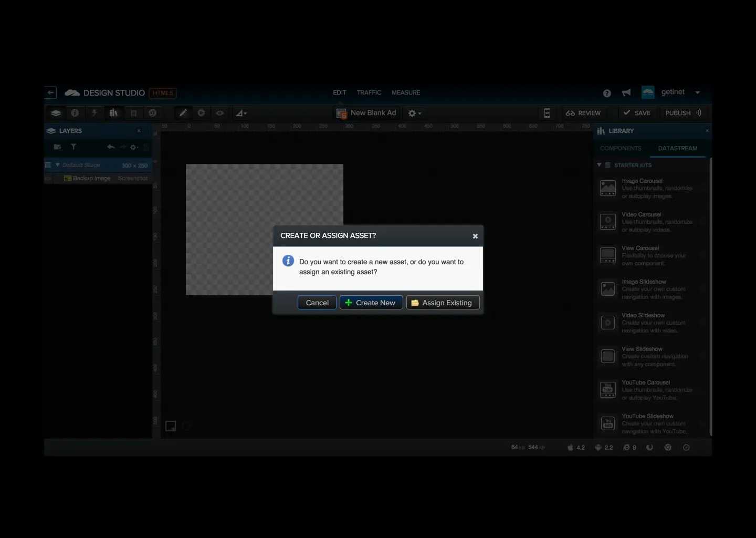This screenshot has width=756, height=538.
Task: Click the REVIEW button
Action: click(x=583, y=113)
